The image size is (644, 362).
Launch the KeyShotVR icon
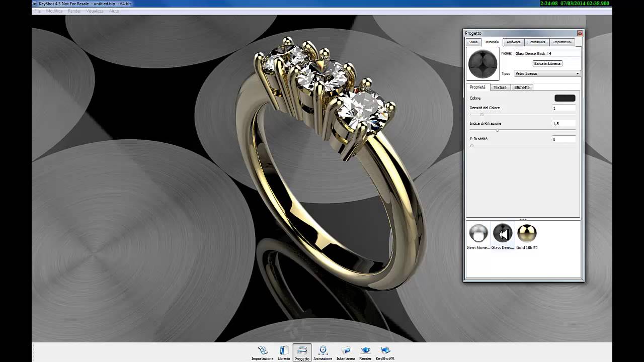(385, 353)
